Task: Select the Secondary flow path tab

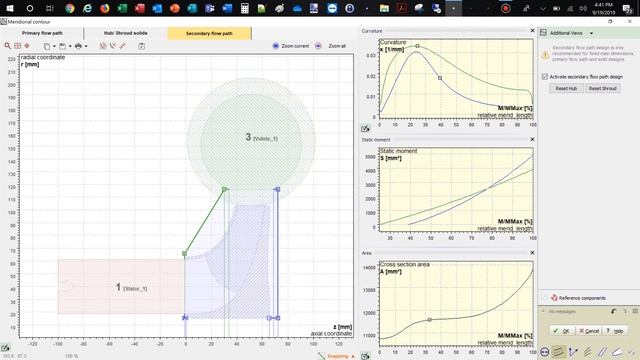Action: click(x=209, y=33)
